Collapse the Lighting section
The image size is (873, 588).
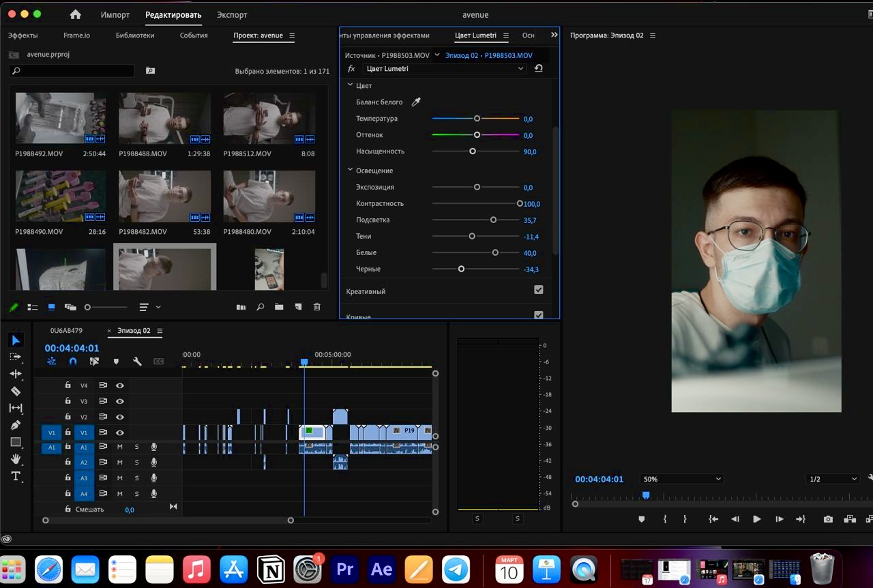(x=351, y=170)
